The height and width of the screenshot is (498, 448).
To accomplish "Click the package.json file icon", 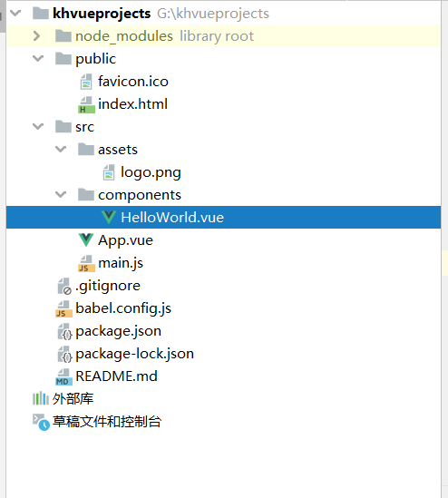I will pyautogui.click(x=64, y=331).
